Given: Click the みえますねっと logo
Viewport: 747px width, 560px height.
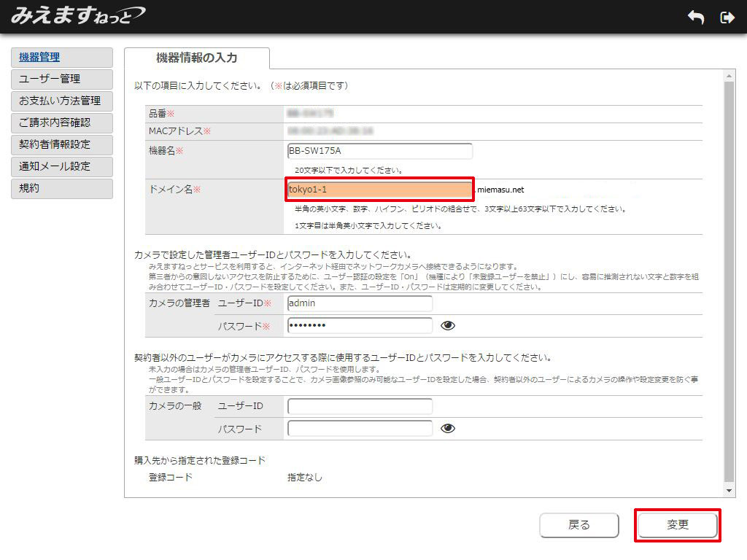Looking at the screenshot, I should tap(77, 15).
